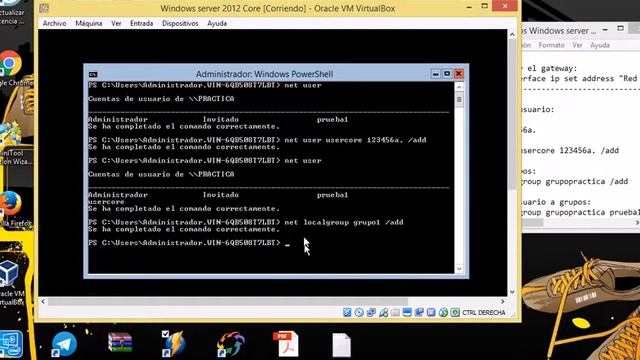Click the mouse integration indicator in VirtualBox status bar

tap(443, 313)
